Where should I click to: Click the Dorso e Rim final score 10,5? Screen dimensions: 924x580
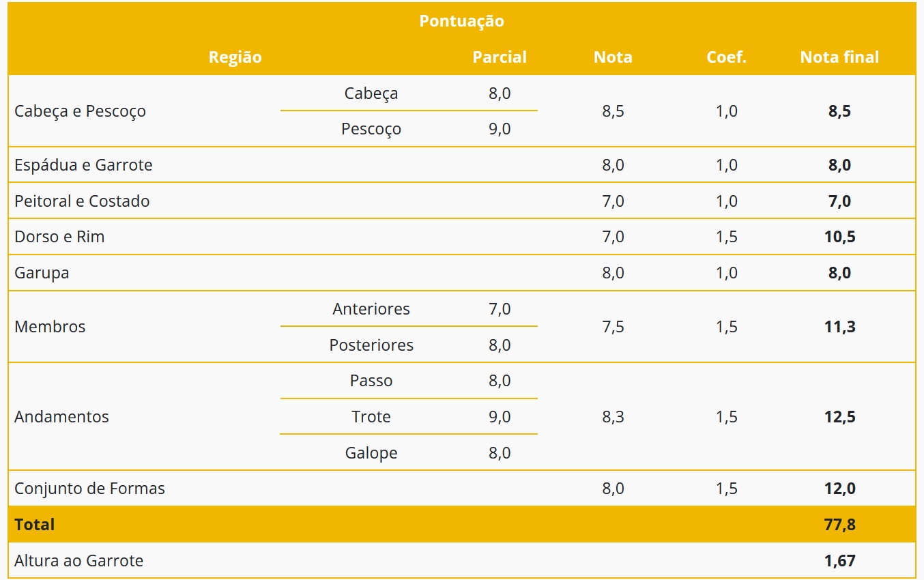coord(839,237)
